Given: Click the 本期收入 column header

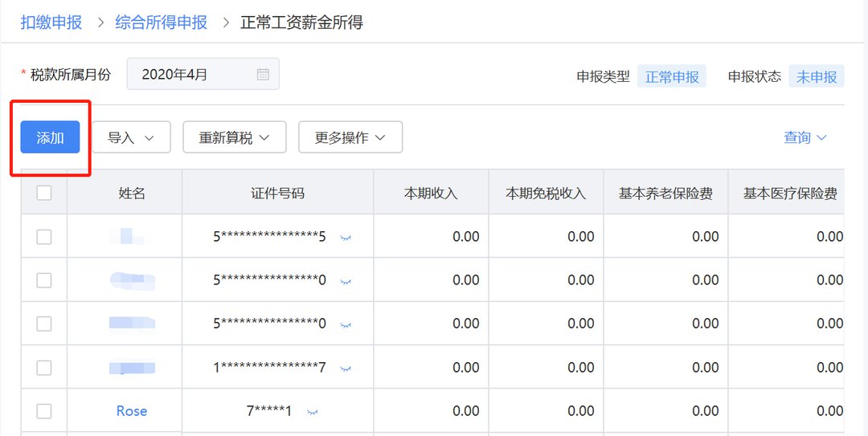Looking at the screenshot, I should [x=430, y=194].
